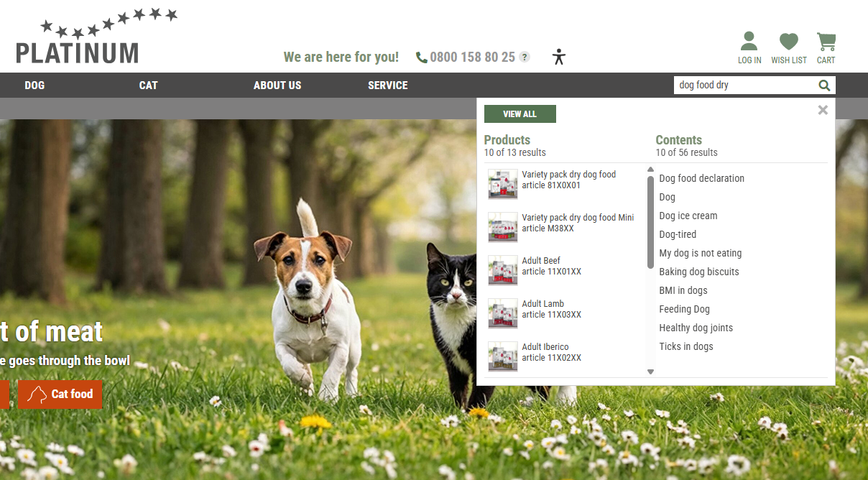Select the Adult Beef product thumbnail
This screenshot has height=480, width=868.
pos(502,270)
